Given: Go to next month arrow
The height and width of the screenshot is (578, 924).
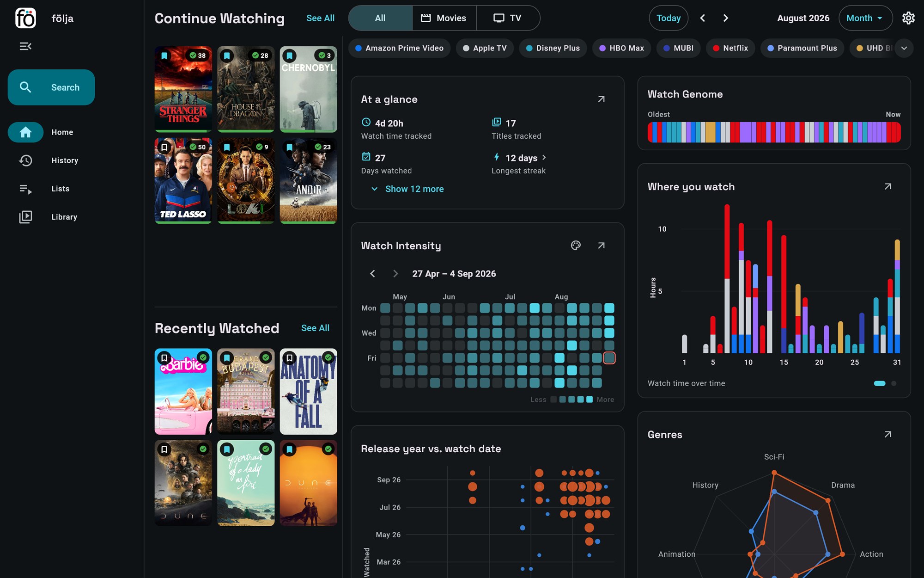Looking at the screenshot, I should 725,18.
